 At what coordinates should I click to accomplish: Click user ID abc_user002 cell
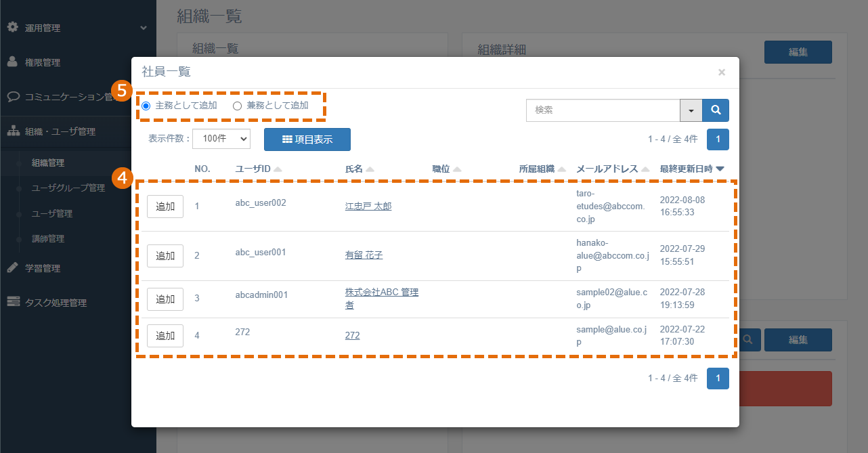point(261,202)
